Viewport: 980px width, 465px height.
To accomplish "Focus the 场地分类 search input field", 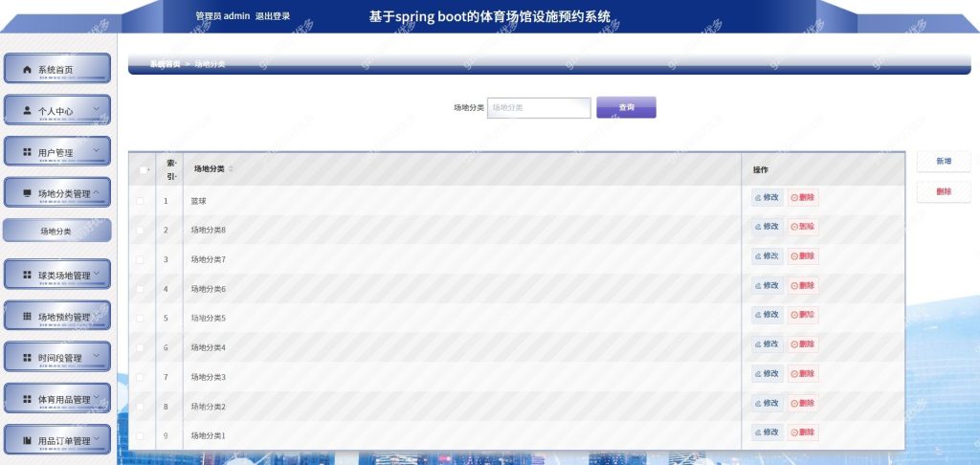I will [x=539, y=107].
